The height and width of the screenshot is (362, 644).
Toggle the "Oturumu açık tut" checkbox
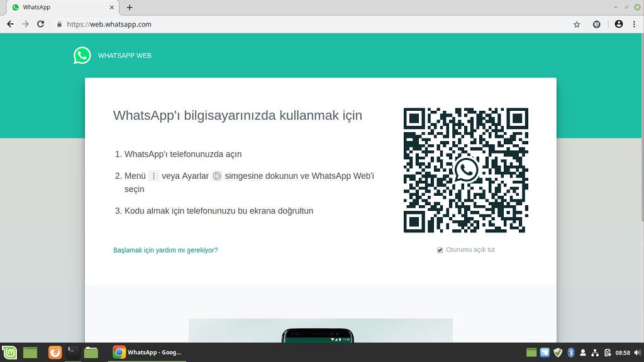click(440, 250)
